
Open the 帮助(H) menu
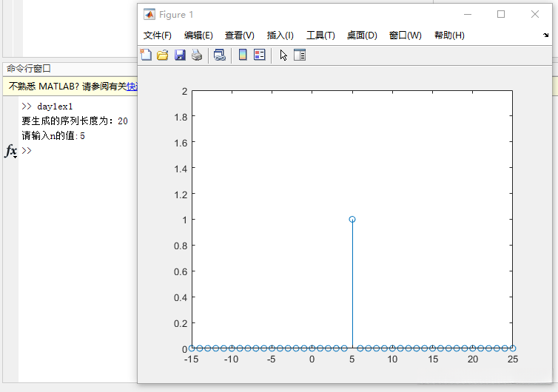point(449,36)
